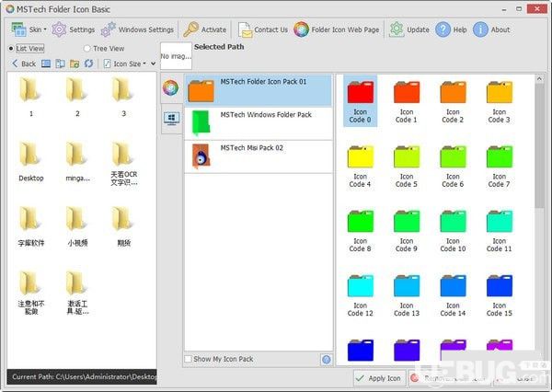This screenshot has height=392, width=552.
Task: Open the Skin dropdown menu
Action: 29,29
